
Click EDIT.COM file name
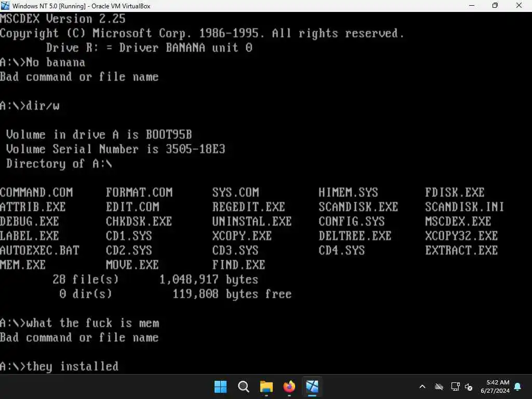coord(132,207)
